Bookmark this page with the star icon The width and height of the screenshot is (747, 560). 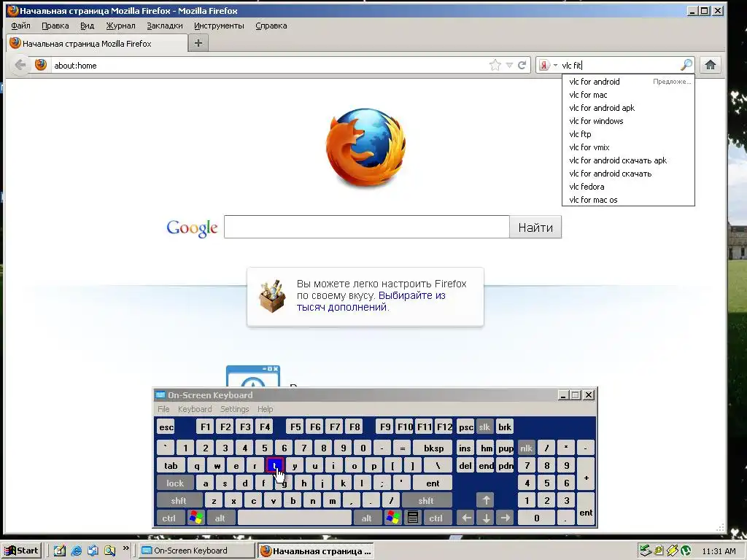coord(495,65)
